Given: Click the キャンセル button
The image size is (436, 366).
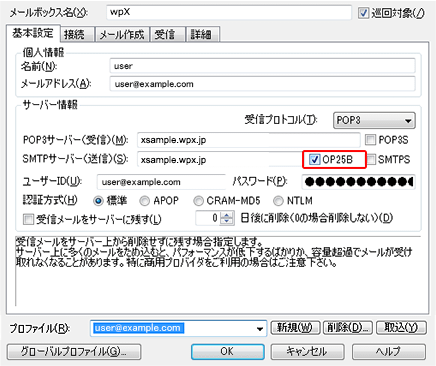Looking at the screenshot, I should [x=307, y=351].
